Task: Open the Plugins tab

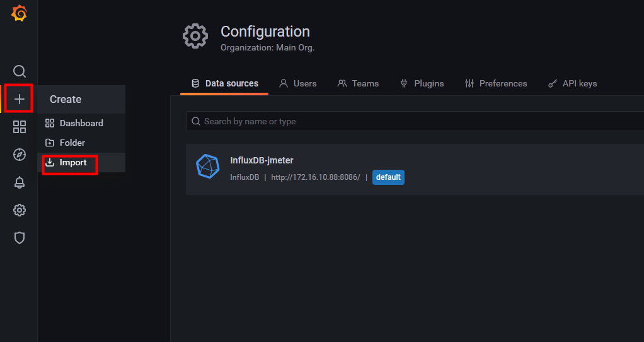Action: point(422,83)
